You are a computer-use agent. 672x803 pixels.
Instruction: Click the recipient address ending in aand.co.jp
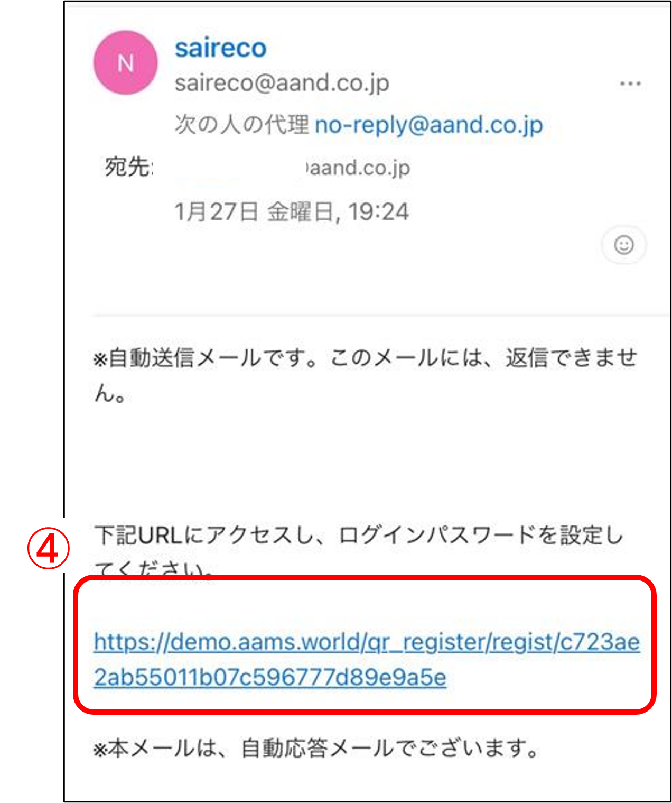pos(358,168)
